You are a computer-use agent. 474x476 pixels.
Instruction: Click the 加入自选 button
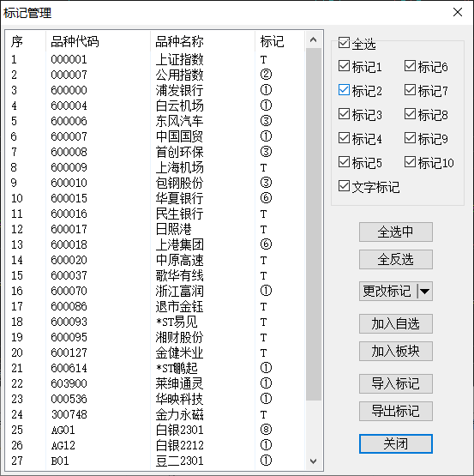click(396, 324)
